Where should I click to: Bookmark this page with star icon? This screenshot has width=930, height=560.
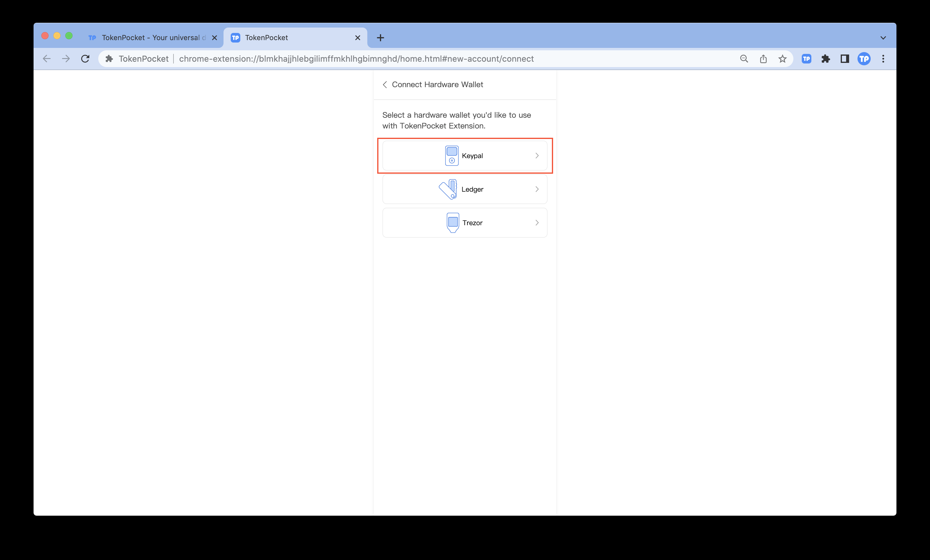782,59
